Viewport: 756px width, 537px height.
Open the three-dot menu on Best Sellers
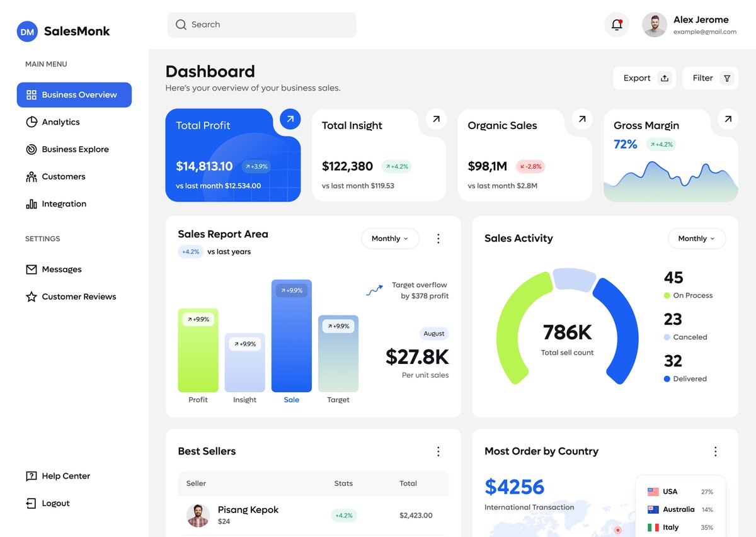[438, 451]
